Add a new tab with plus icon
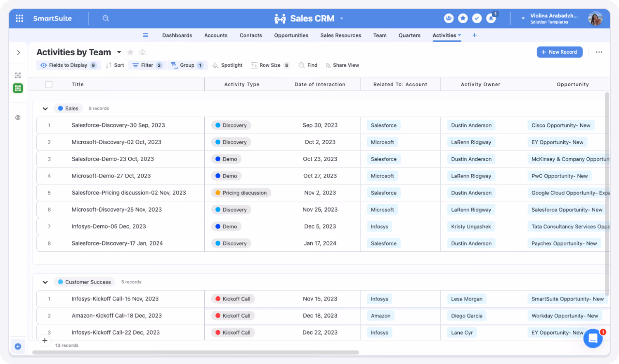The image size is (619, 364). coord(475,35)
